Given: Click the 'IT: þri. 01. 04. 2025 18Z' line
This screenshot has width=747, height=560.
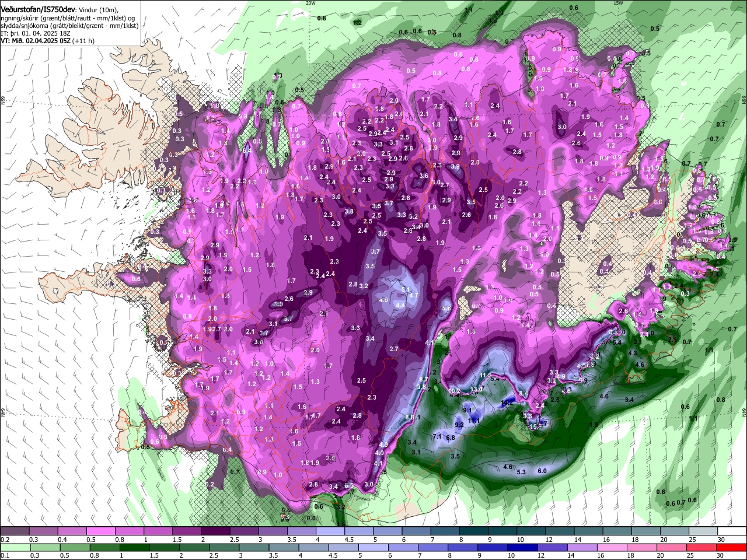Looking at the screenshot, I should (x=36, y=33).
